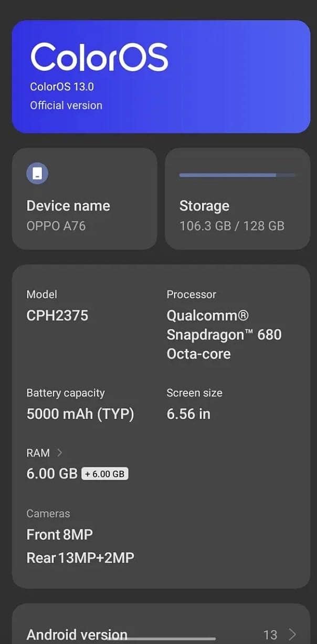This screenshot has height=644, width=317.
Task: Tap the 106.3 GB / 128 GB storage text
Action: (232, 226)
